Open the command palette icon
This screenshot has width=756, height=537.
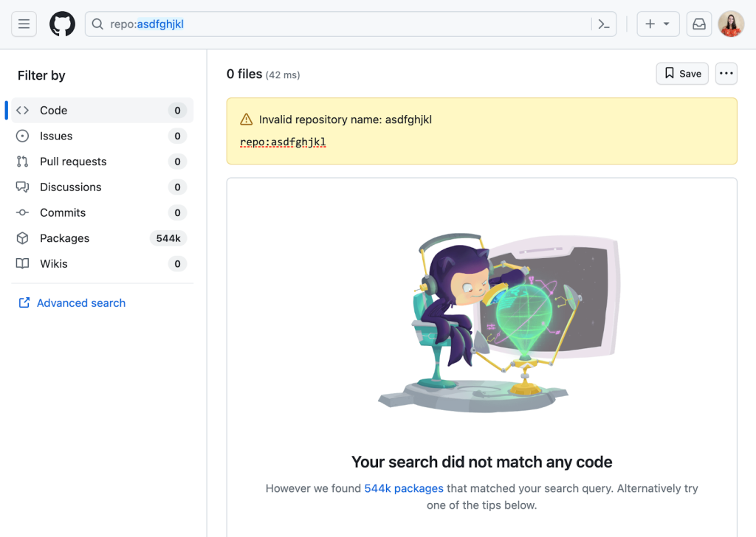pyautogui.click(x=604, y=24)
